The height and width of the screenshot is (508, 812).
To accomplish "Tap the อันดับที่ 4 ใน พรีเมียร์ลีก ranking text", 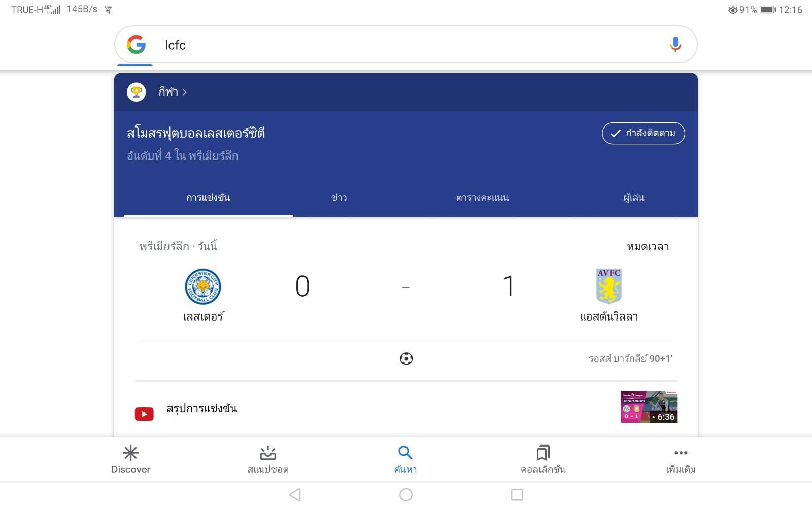I will [183, 155].
